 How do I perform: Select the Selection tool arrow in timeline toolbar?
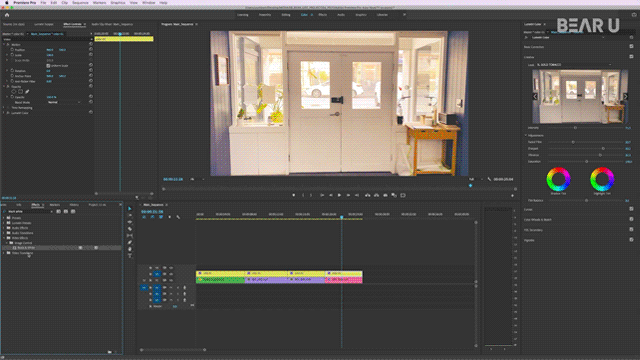130,209
